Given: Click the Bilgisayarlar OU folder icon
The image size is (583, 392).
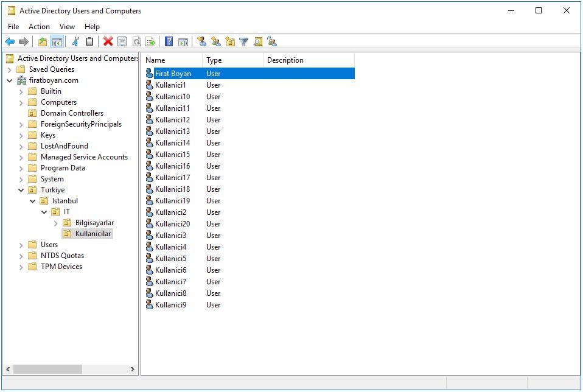Looking at the screenshot, I should 67,223.
